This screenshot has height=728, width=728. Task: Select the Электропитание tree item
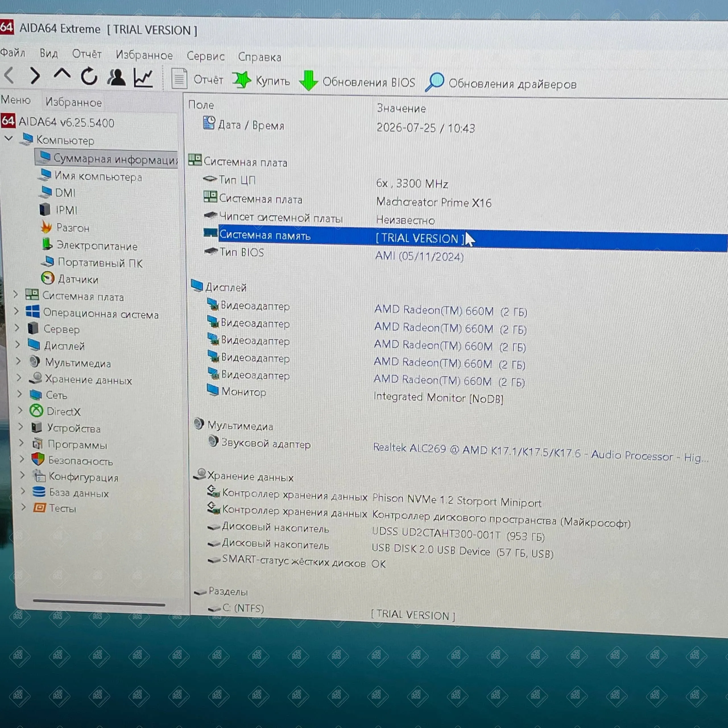point(90,245)
